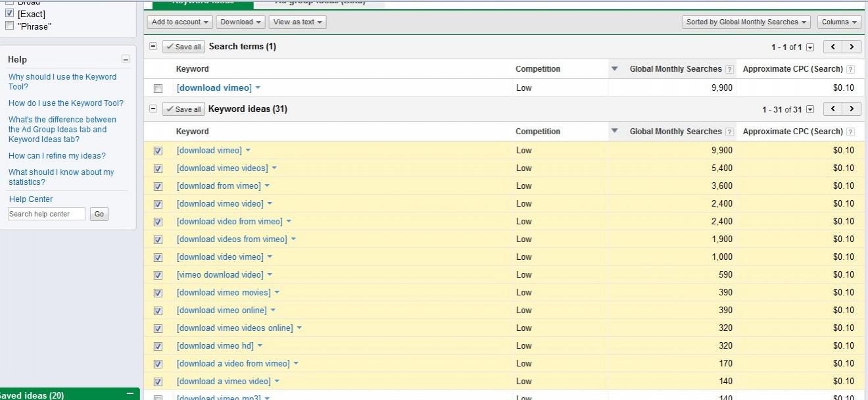The height and width of the screenshot is (400, 868).
Task: Save all Keyword ideas
Action: 183,109
